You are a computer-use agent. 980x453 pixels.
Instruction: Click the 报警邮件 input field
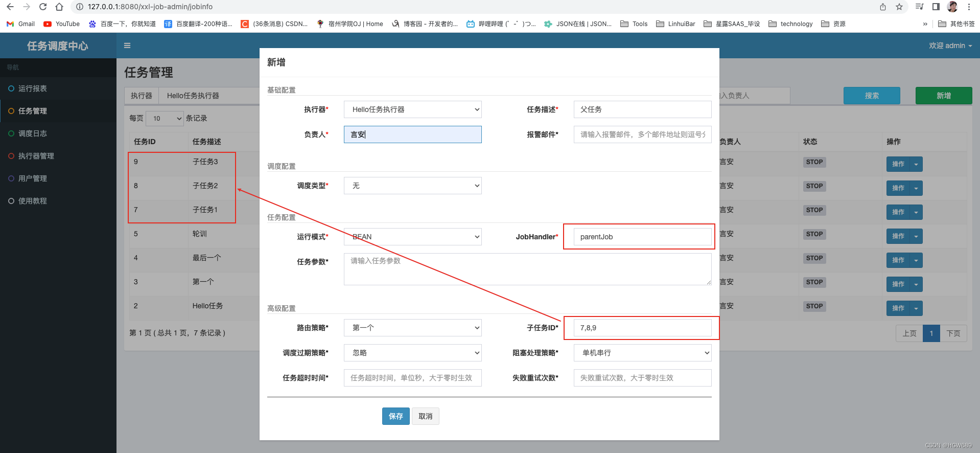(x=643, y=134)
